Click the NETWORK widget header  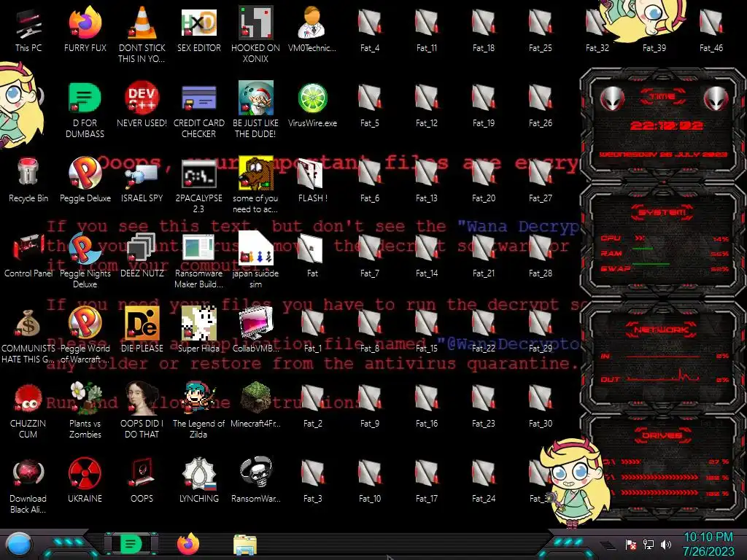pyautogui.click(x=661, y=329)
